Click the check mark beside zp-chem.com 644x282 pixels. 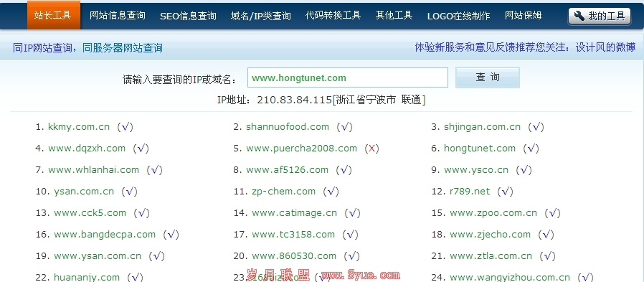point(331,191)
